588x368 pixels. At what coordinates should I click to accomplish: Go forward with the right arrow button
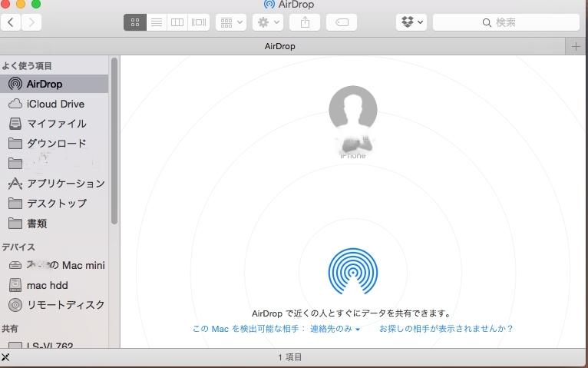tap(31, 22)
